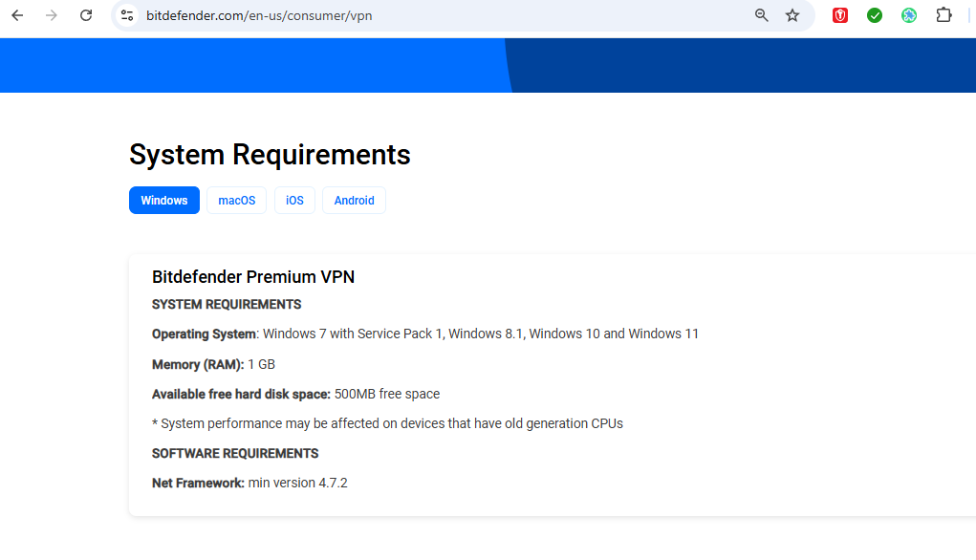The width and height of the screenshot is (976, 560).
Task: Reload the Bitdefender VPN page
Action: click(85, 15)
